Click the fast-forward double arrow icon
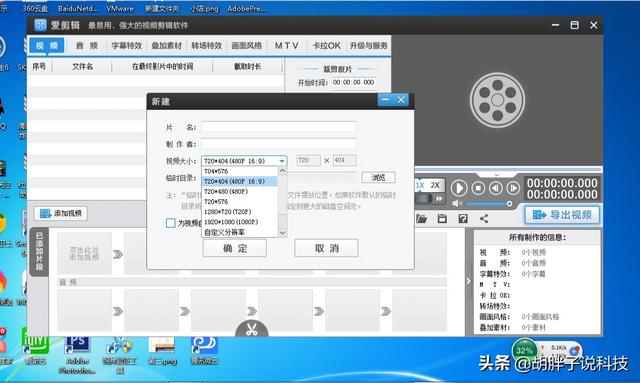This screenshot has width=640, height=383. (439, 199)
